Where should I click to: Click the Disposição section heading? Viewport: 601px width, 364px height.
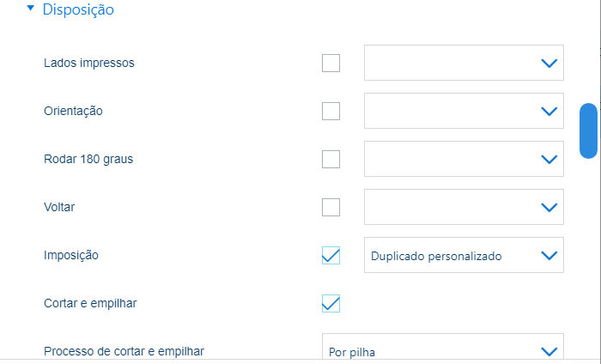click(77, 10)
